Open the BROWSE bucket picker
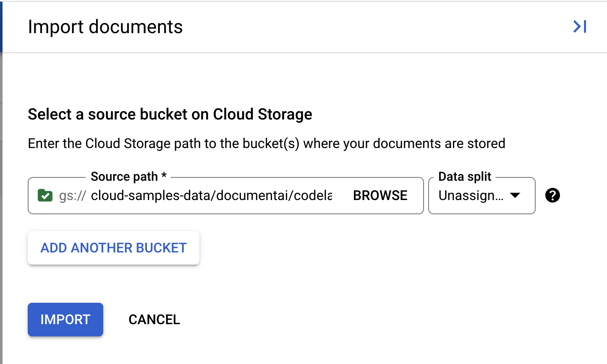 click(x=380, y=195)
